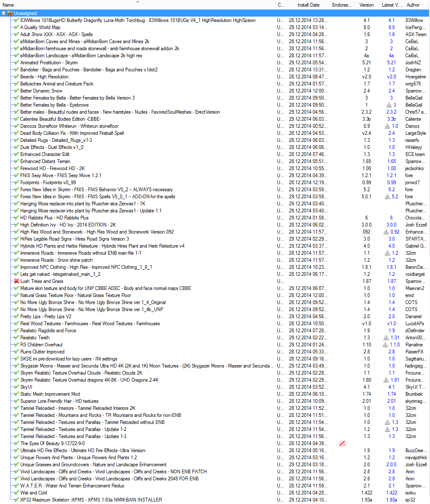The height and width of the screenshot is (504, 430).
Task: Click update warning icon for Better Females Eyebrows
Action: click(389, 105)
